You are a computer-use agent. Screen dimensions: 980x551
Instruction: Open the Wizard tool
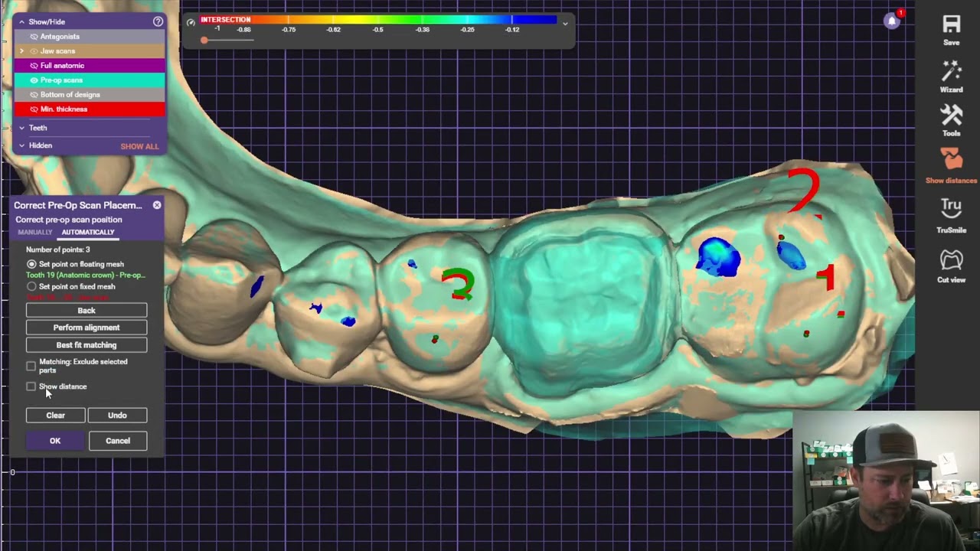951,71
